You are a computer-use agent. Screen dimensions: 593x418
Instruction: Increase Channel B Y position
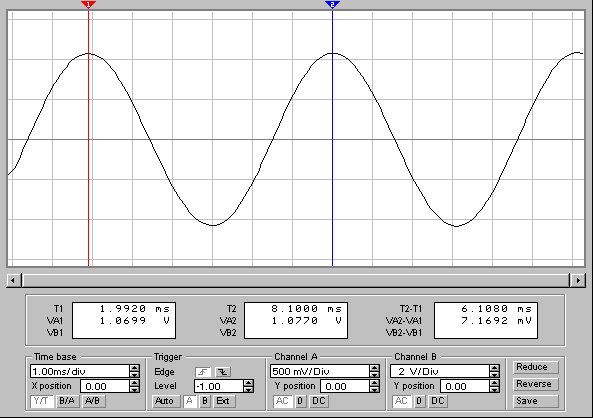[494, 383]
